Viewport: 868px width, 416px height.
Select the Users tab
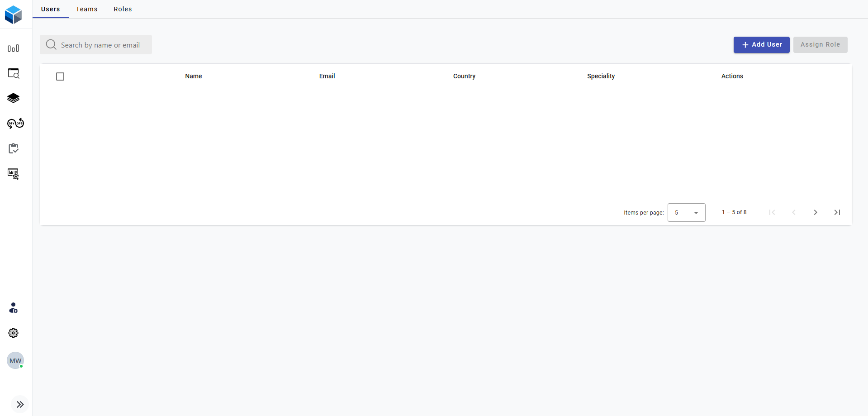click(x=51, y=9)
